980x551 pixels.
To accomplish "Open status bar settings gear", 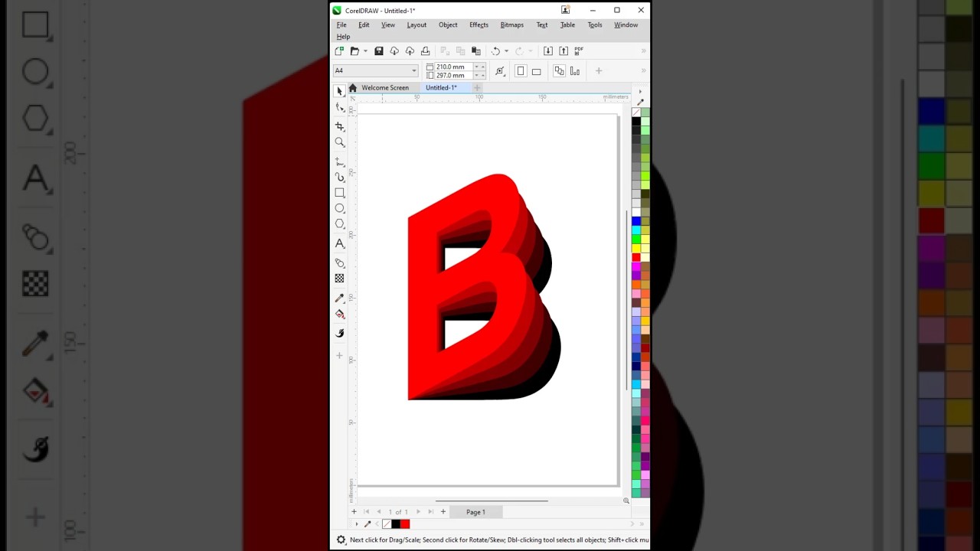I will [x=341, y=540].
